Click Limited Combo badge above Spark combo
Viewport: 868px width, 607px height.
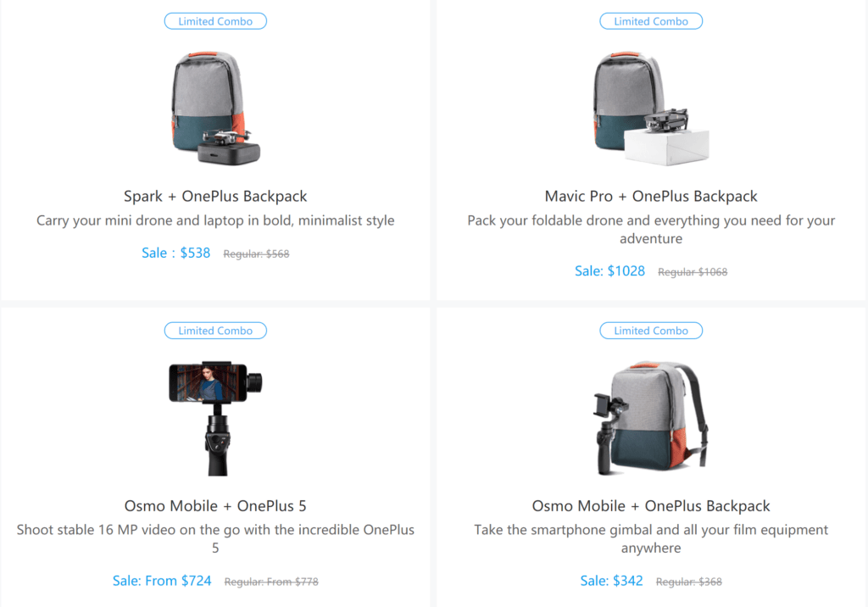tap(215, 21)
